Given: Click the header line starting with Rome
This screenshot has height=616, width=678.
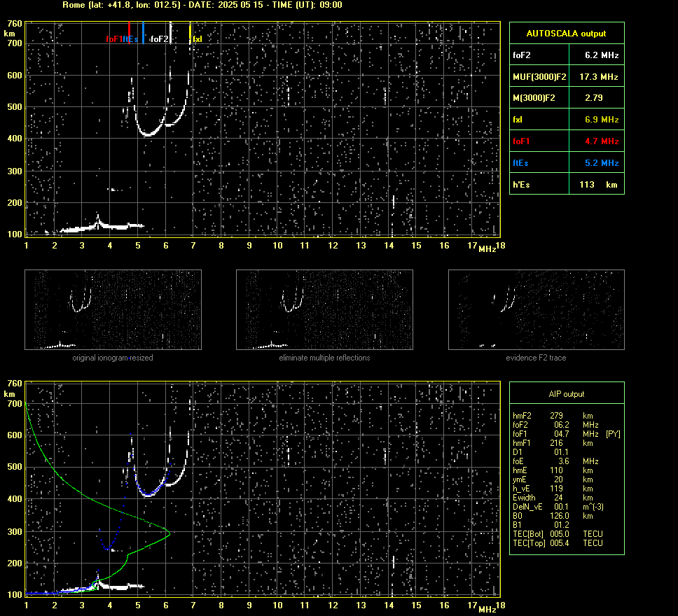Looking at the screenshot, I should coord(202,5).
